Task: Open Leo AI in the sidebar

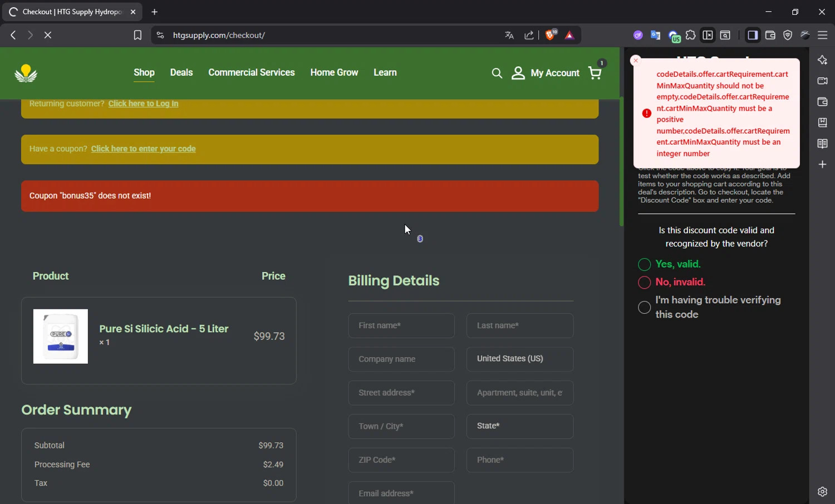Action: (822, 60)
